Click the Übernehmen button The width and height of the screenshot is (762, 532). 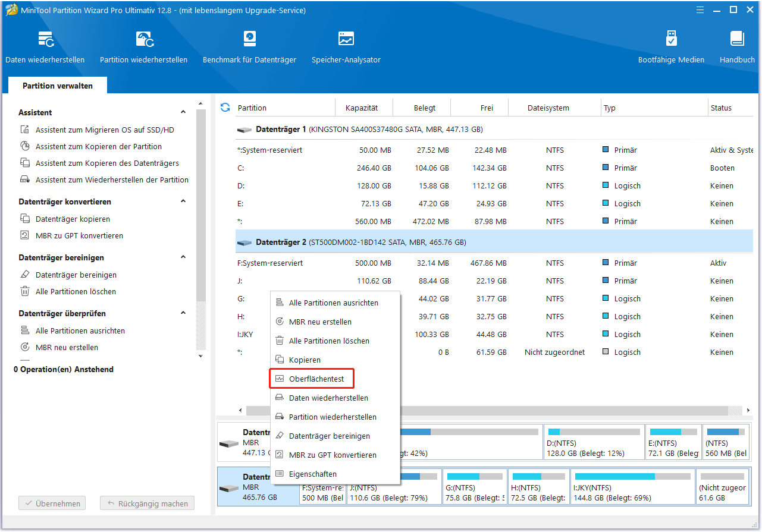point(52,503)
